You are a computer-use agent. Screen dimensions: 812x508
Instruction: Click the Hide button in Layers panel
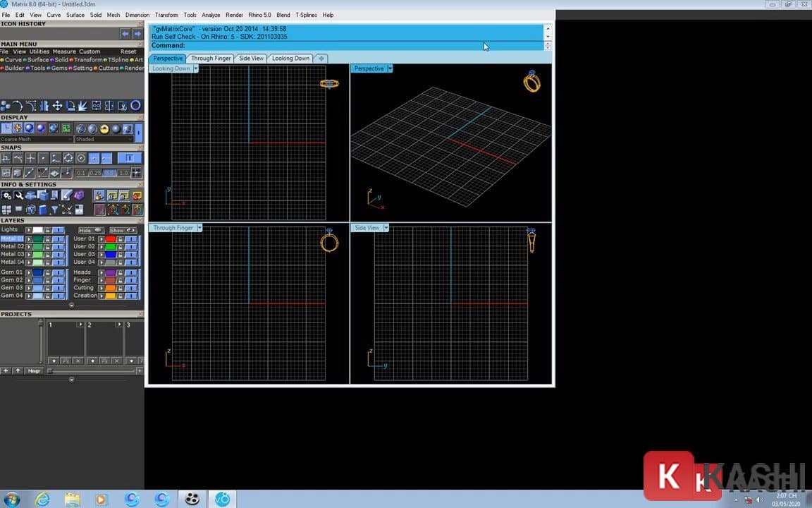[90, 230]
